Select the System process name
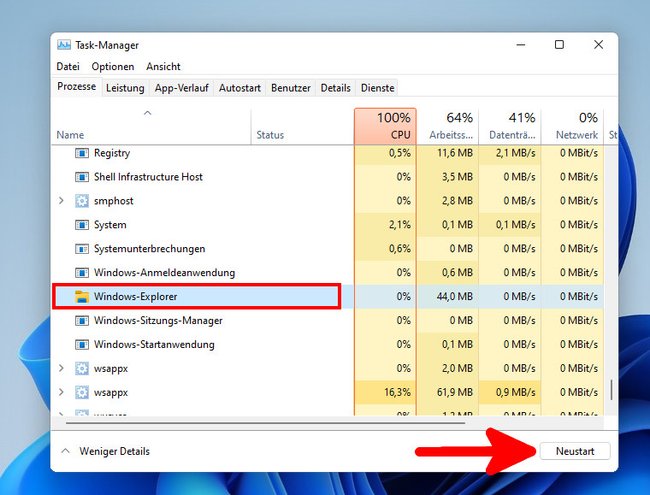 point(110,225)
